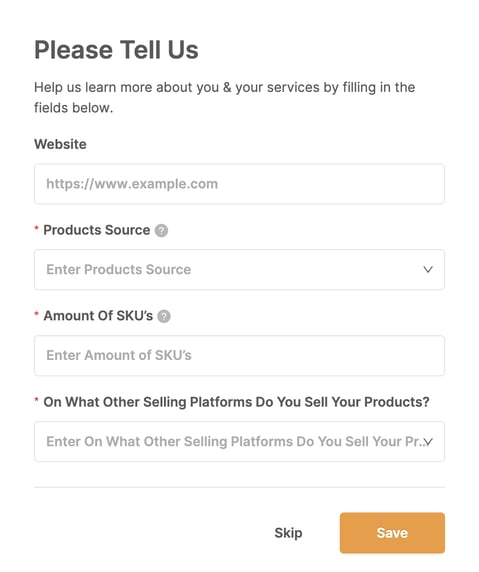The image size is (479, 572).
Task: Expand the selling platforms dropdown chevron
Action: (x=428, y=442)
